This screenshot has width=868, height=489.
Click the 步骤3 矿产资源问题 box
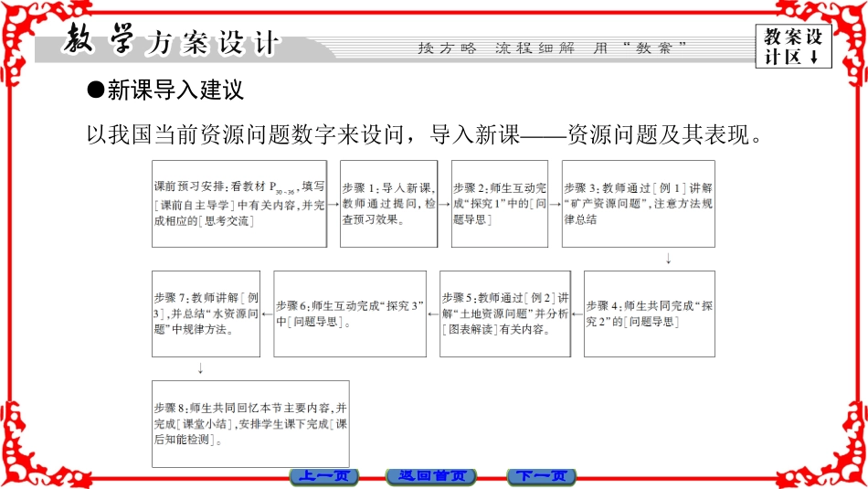(639, 204)
